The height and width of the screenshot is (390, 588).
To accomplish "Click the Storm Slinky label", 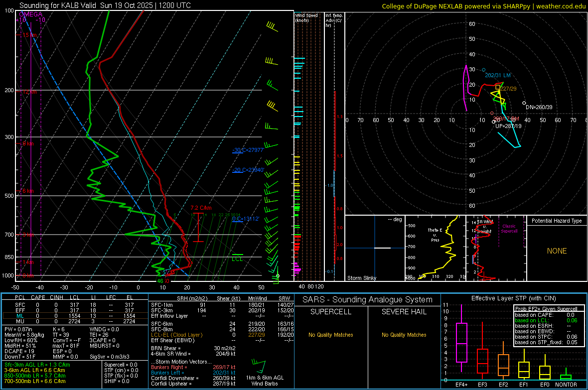I will click(361, 278).
